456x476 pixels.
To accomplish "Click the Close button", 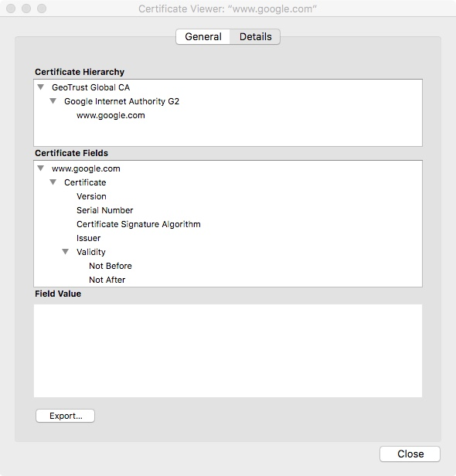I will pyautogui.click(x=410, y=454).
